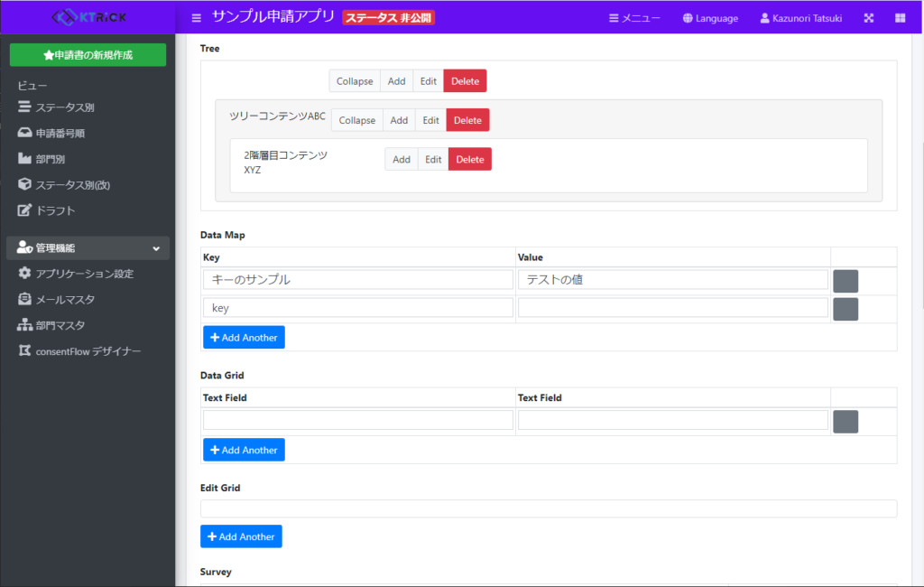Click the empty key placeholder field
This screenshot has width=924, height=587.
tap(358, 308)
